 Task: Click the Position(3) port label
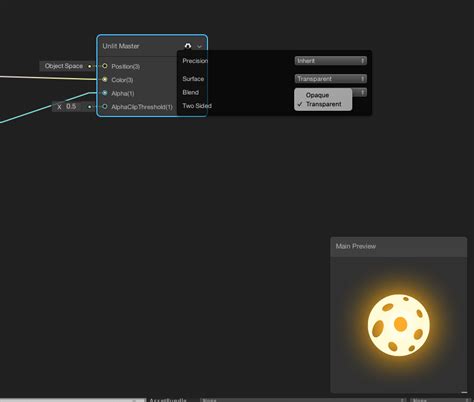125,66
